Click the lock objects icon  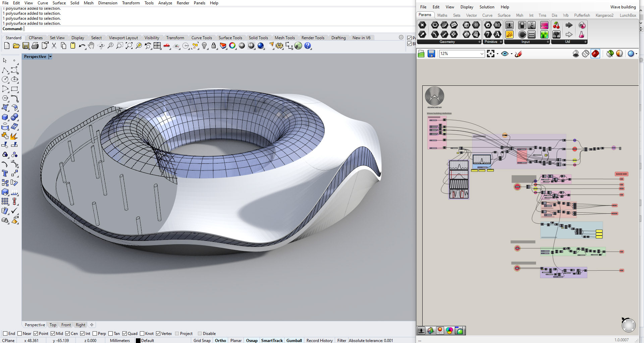[x=214, y=46]
